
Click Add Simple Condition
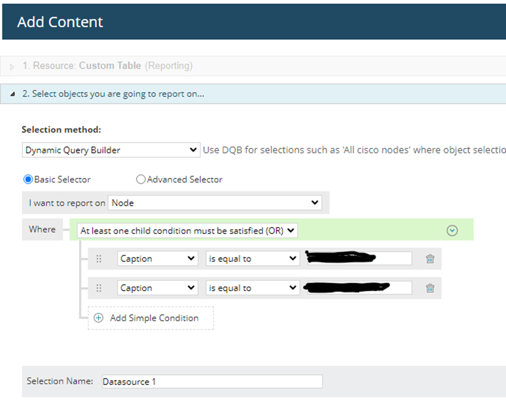(x=154, y=318)
